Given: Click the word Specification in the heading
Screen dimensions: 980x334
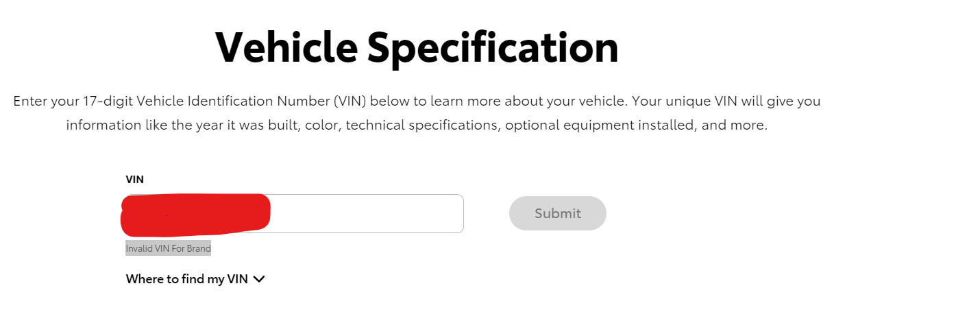Looking at the screenshot, I should tap(493, 47).
